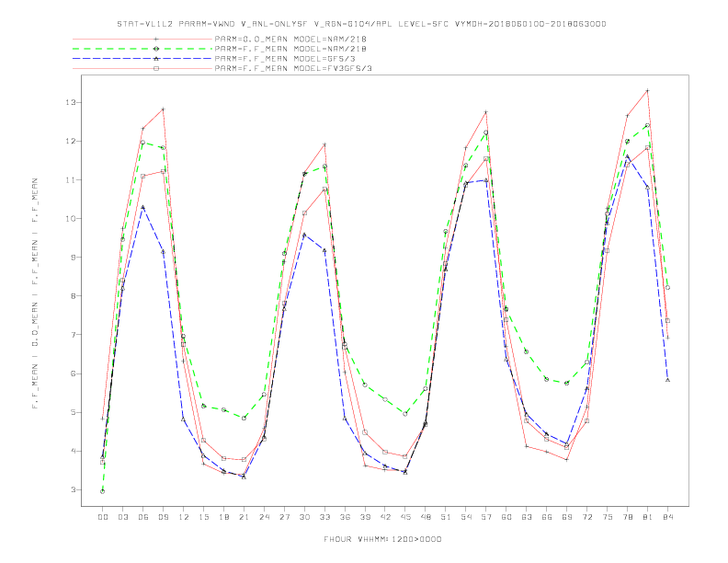Click y-axis tick label 12

[x=71, y=141]
